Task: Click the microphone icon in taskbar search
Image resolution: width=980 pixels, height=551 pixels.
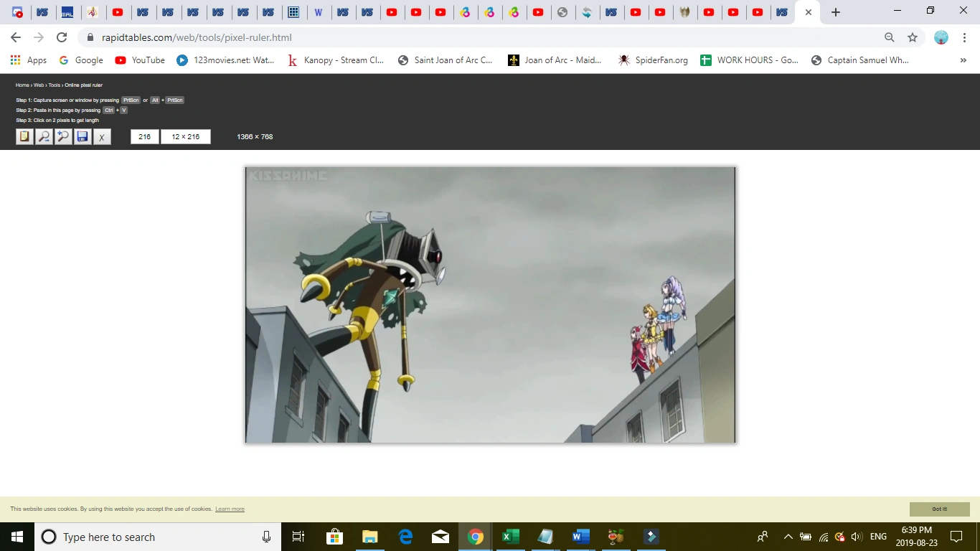Action: pos(266,537)
